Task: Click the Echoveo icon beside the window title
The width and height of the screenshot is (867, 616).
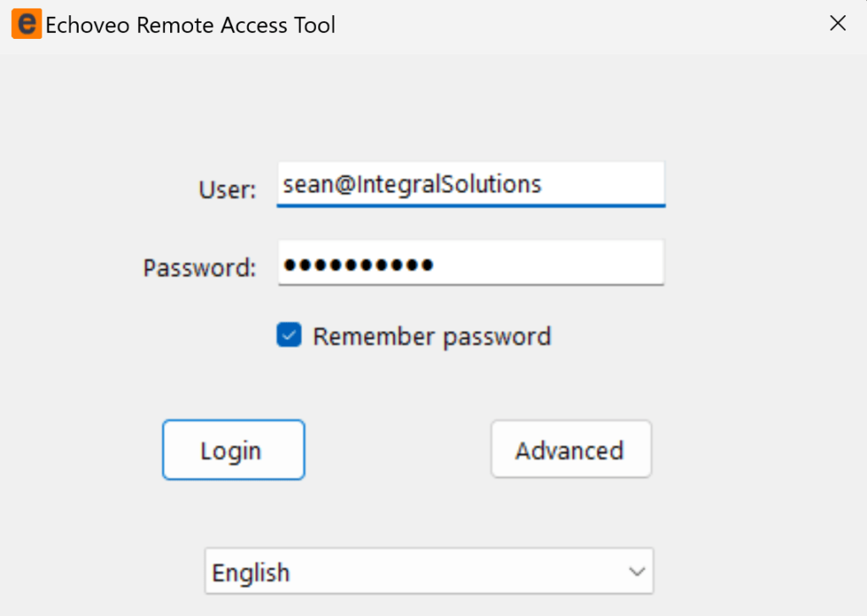Action: [25, 24]
